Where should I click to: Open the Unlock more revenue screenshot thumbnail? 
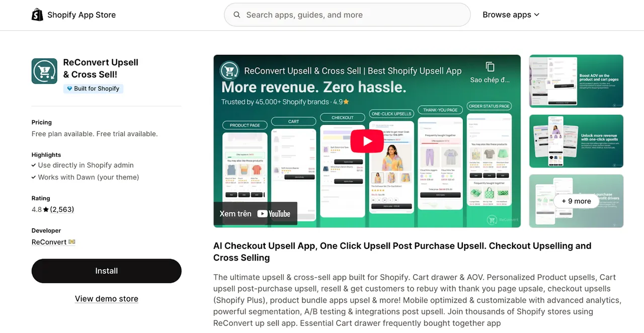tap(576, 141)
